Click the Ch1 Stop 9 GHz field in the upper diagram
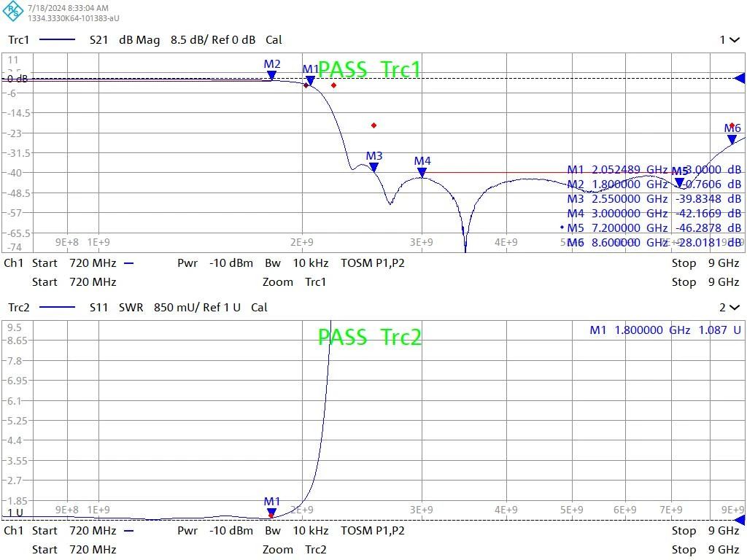Screen dimensions: 747x560 point(705,263)
